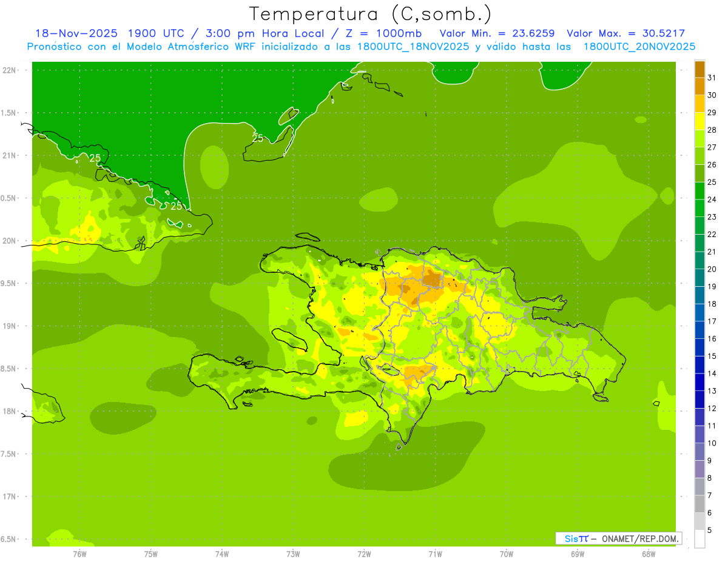Image resolution: width=728 pixels, height=562 pixels.
Task: Click the '68W' longitude label
Action: coord(649,554)
